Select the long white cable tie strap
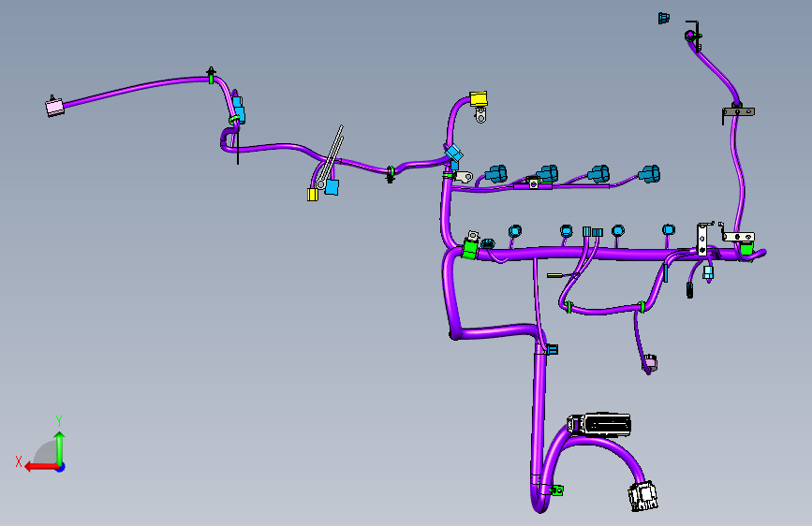The height and width of the screenshot is (526, 812). [332, 155]
